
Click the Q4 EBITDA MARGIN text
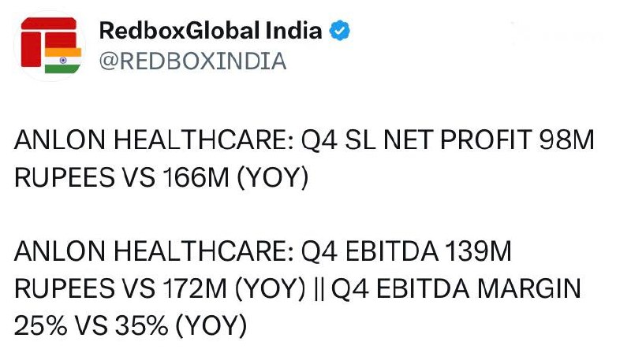pos(456,289)
